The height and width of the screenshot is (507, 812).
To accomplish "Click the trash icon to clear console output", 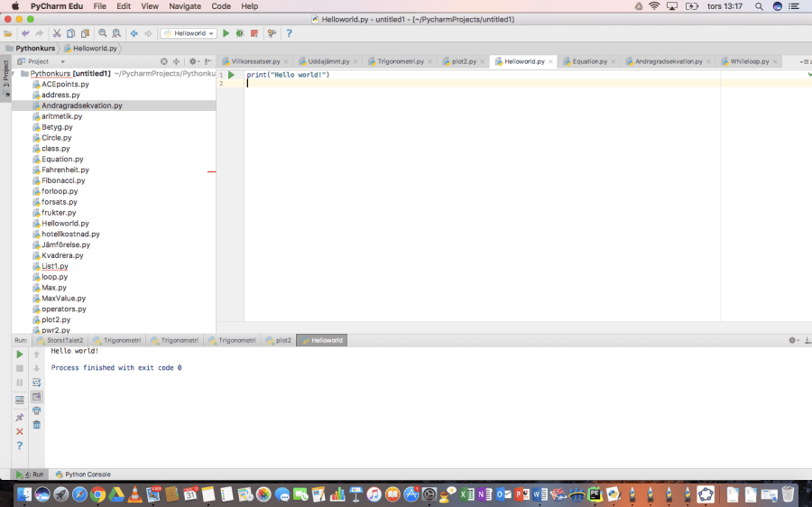I will point(37,424).
